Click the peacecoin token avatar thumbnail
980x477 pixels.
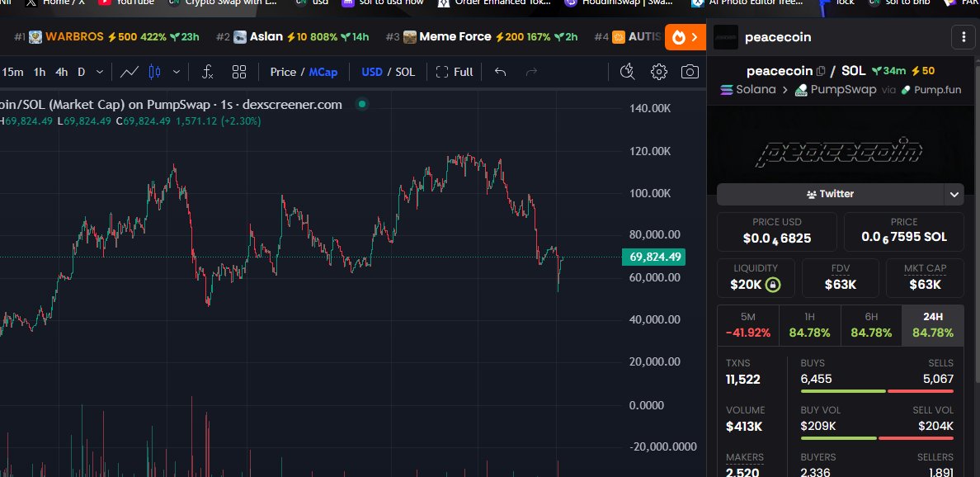click(726, 37)
